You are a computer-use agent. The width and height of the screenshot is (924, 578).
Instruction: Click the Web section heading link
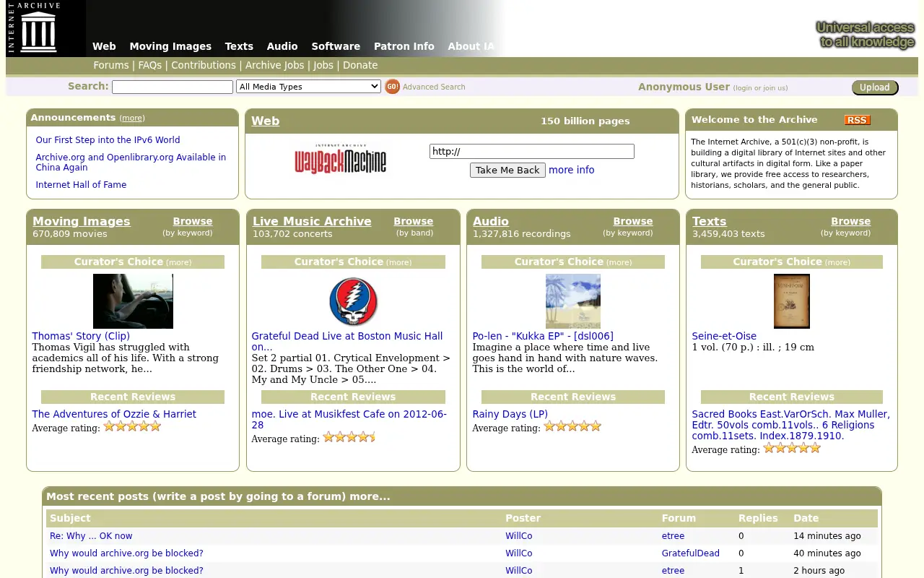point(265,121)
